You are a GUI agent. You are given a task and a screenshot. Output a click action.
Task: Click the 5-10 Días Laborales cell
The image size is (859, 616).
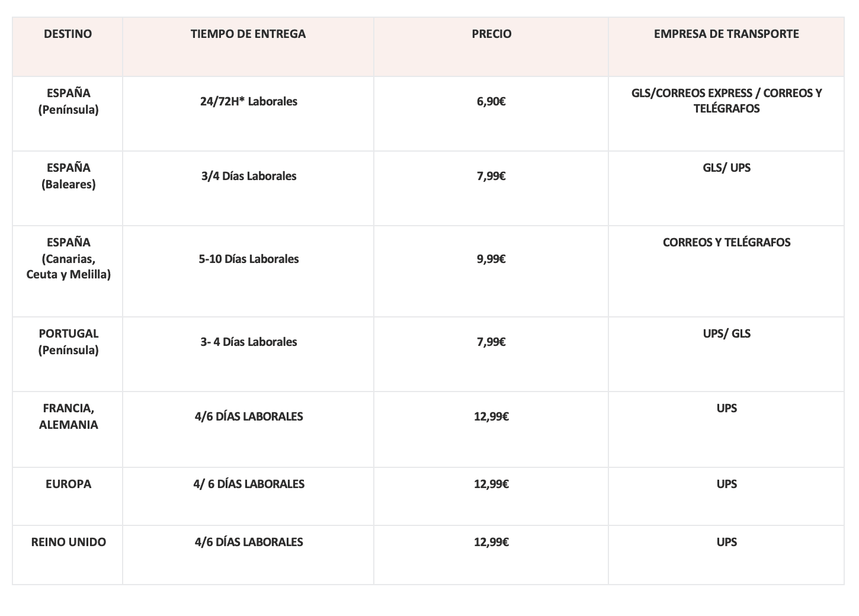pyautogui.click(x=248, y=271)
